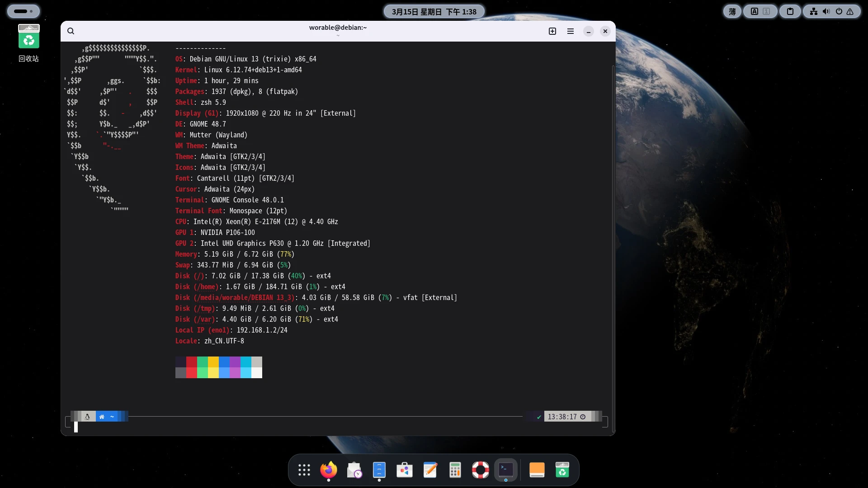
Task: Launch GNOME Software store from dock
Action: (405, 470)
